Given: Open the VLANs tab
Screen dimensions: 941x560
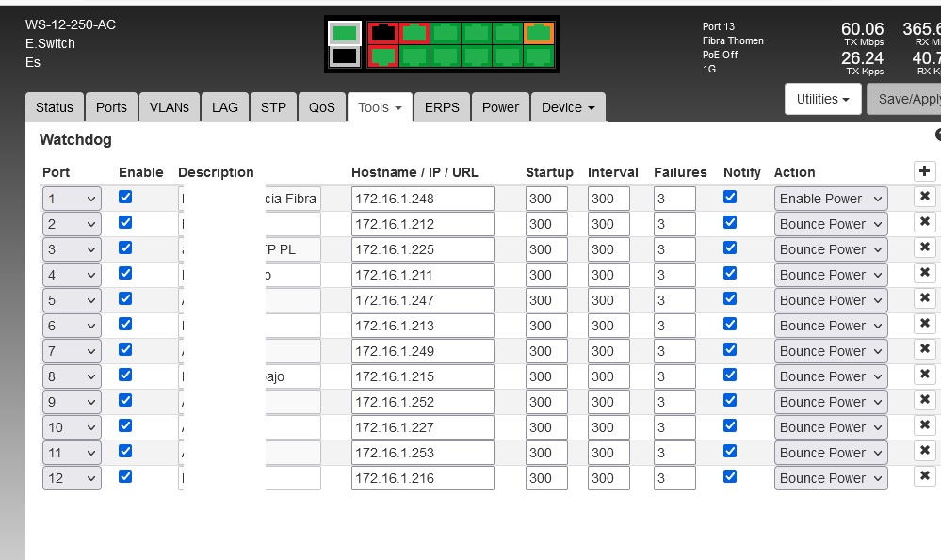Looking at the screenshot, I should 170,107.
